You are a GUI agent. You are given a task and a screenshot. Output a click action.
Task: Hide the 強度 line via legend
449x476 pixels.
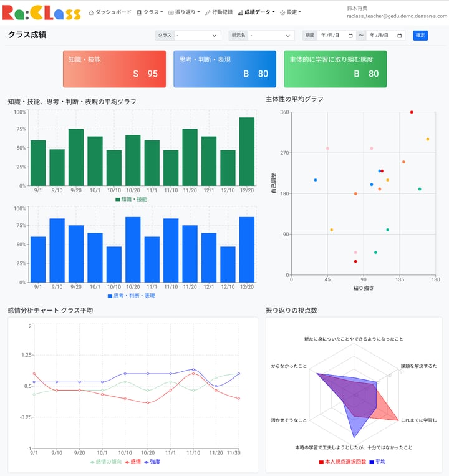click(152, 462)
